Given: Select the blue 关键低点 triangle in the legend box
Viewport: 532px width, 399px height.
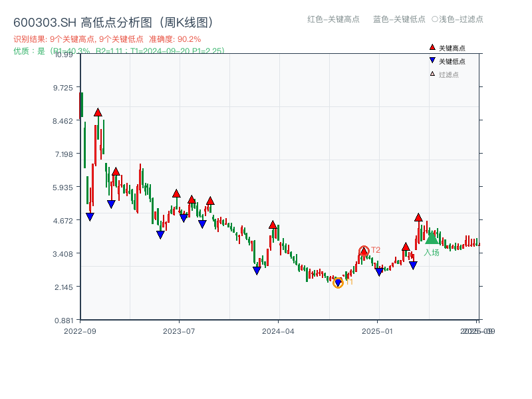Looking at the screenshot, I should (x=431, y=61).
